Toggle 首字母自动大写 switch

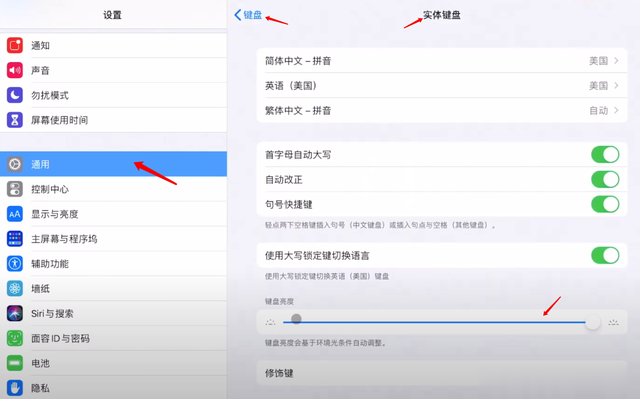(x=605, y=155)
